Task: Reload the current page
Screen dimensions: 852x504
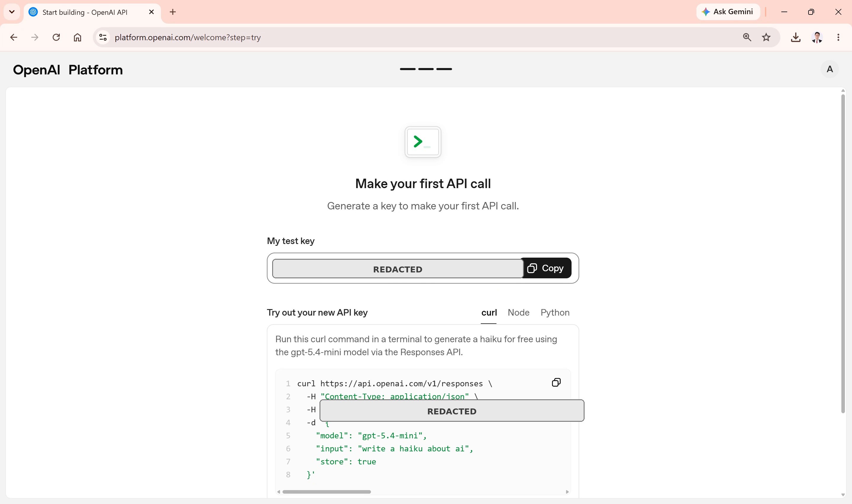Action: [57, 37]
